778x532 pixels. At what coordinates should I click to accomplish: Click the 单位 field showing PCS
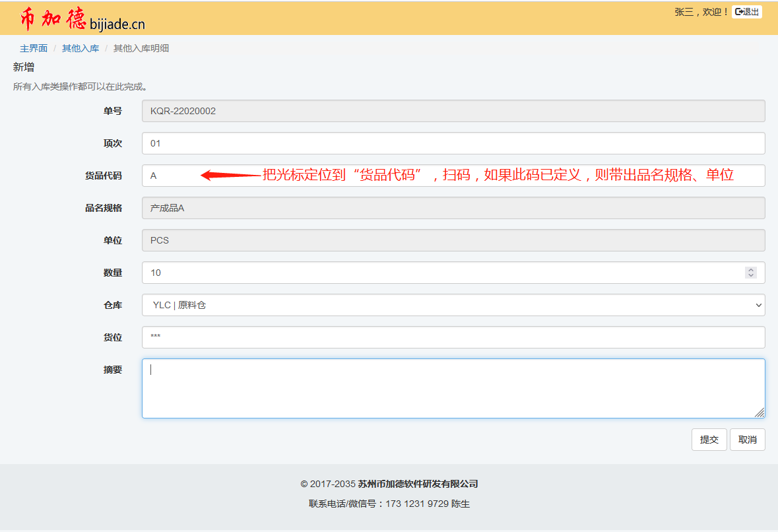pyautogui.click(x=453, y=240)
